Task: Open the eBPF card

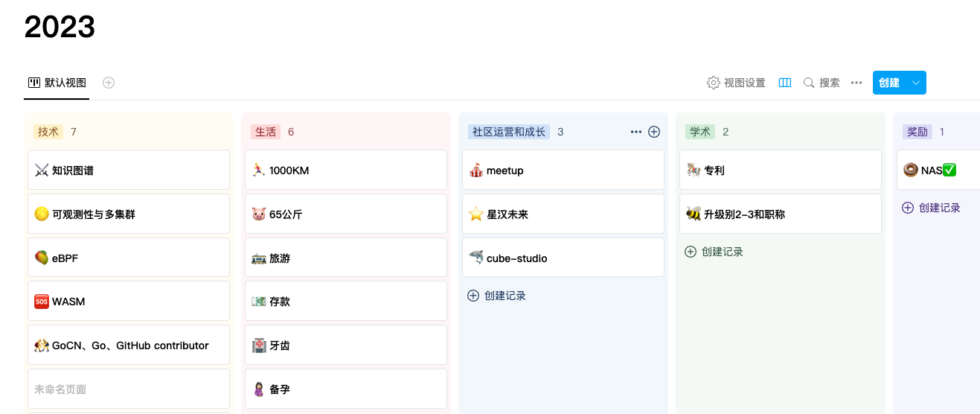Action: tap(129, 258)
